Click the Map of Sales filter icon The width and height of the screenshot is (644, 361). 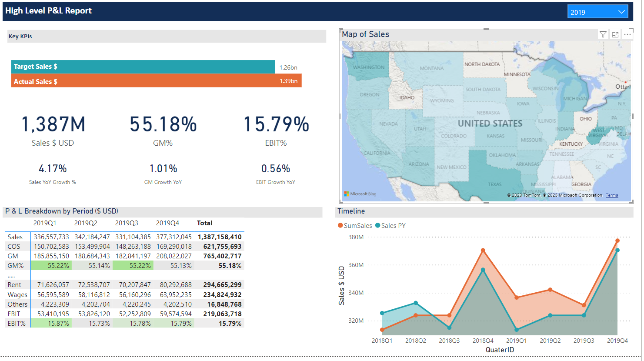603,34
